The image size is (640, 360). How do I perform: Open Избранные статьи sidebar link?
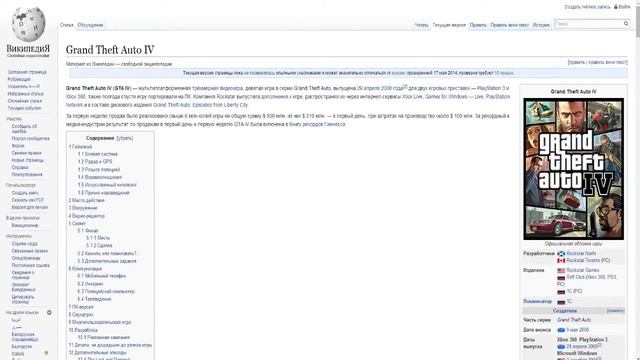[x=25, y=94]
